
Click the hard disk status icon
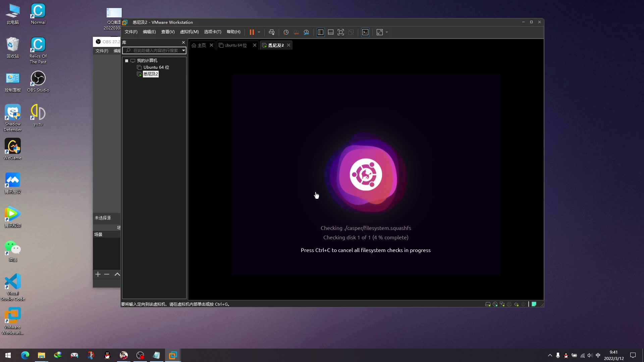click(488, 304)
